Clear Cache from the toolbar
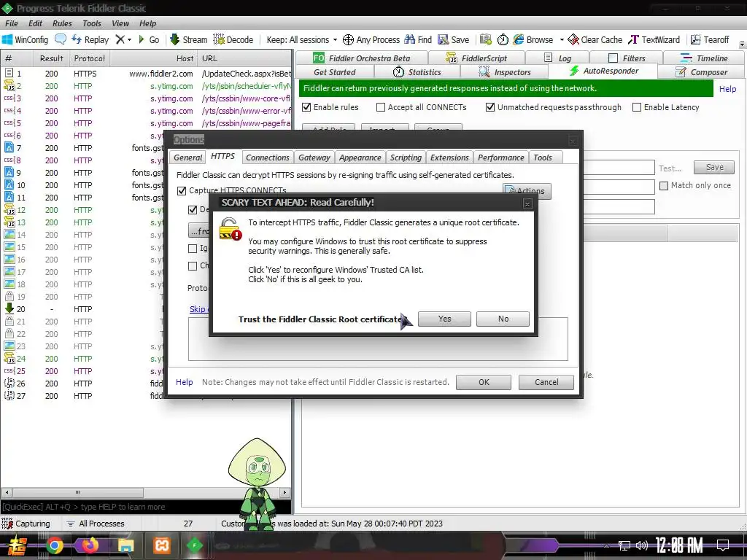The image size is (747, 560). click(x=595, y=39)
